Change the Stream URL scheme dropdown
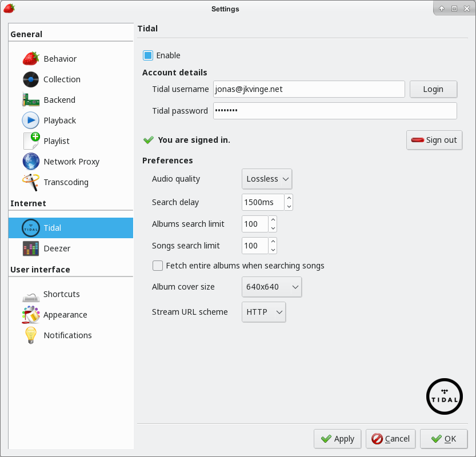This screenshot has height=457, width=476. click(263, 312)
